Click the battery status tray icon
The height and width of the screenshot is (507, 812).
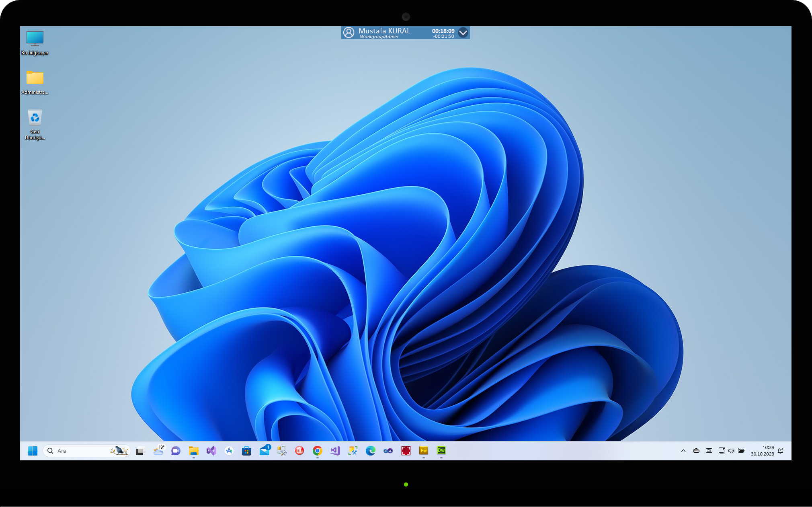pos(741,451)
